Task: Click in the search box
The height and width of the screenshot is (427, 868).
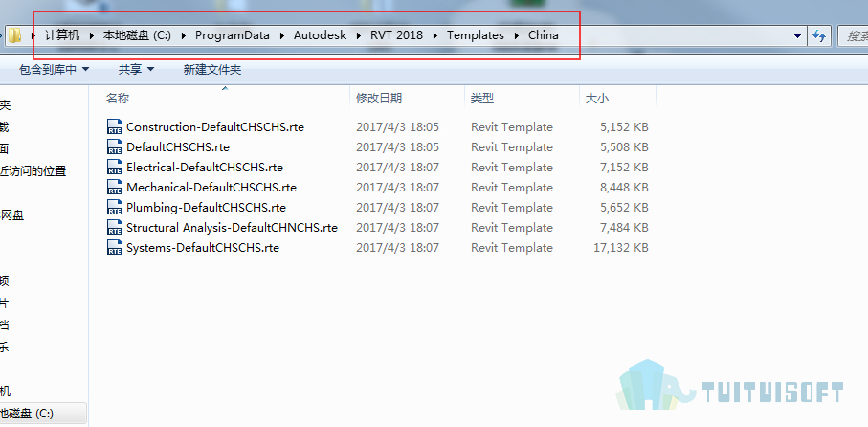Action: tap(853, 36)
